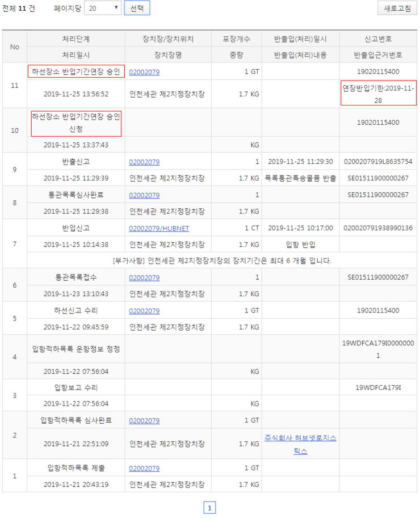Select 전체 11 건 total count text

(19, 9)
